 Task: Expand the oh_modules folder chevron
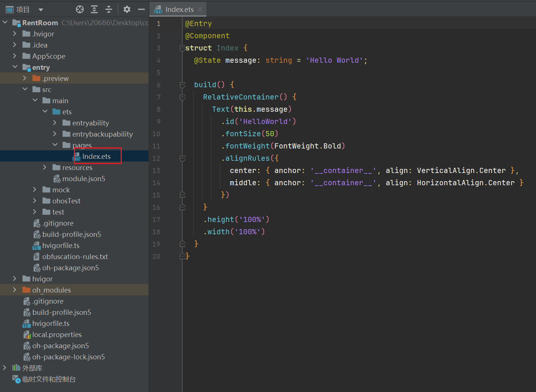point(14,290)
